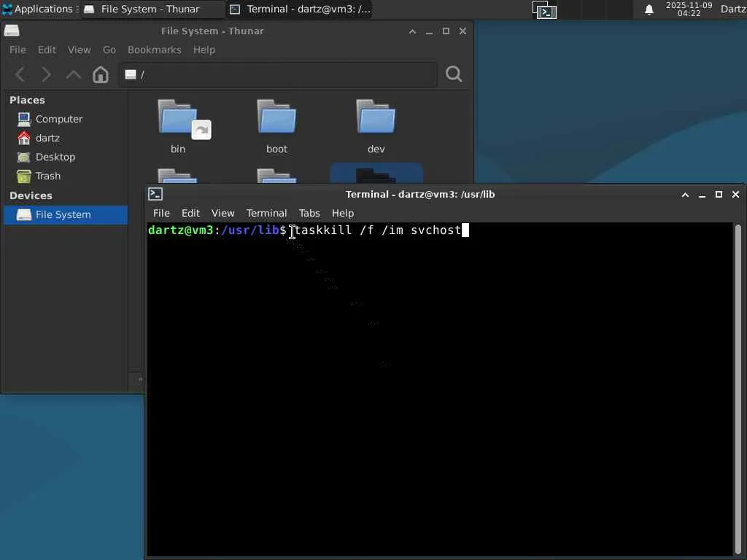
Task: Click the Thunar location path bar
Action: 277,74
